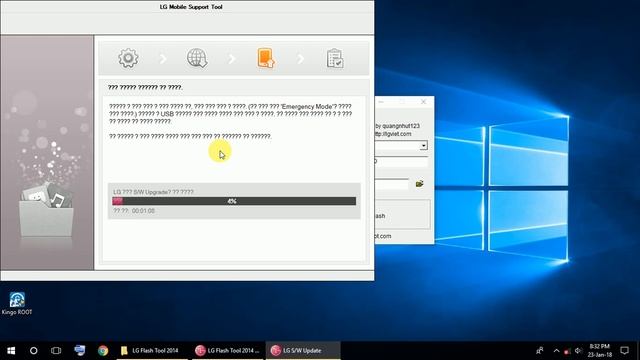The height and width of the screenshot is (360, 640).
Task: Switch to LG Flash Tool 2014 app on taskbar
Action: point(228,351)
